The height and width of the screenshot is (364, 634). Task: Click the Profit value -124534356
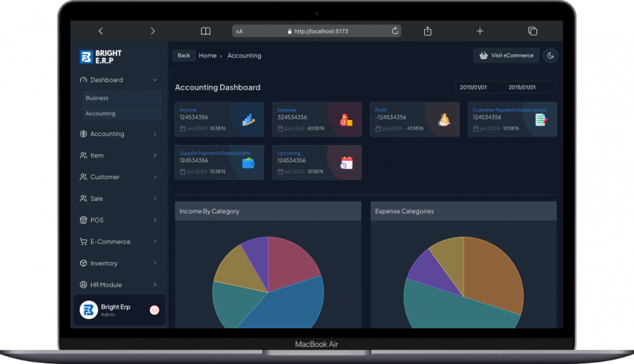(x=391, y=117)
